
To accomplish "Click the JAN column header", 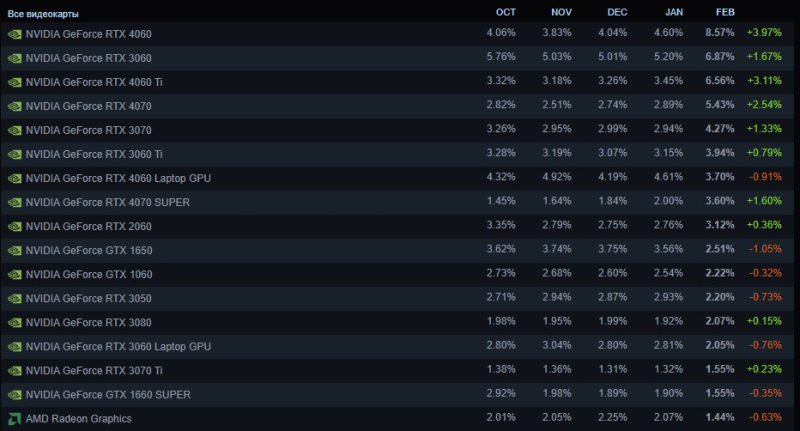I will click(x=672, y=11).
